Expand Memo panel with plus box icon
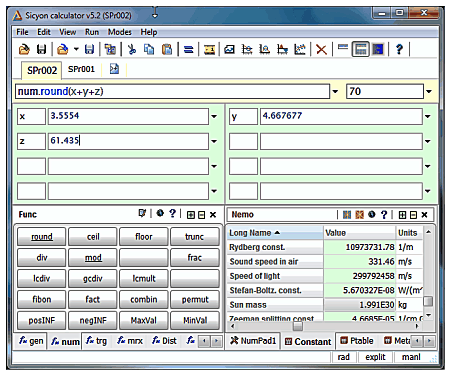 tap(402, 215)
